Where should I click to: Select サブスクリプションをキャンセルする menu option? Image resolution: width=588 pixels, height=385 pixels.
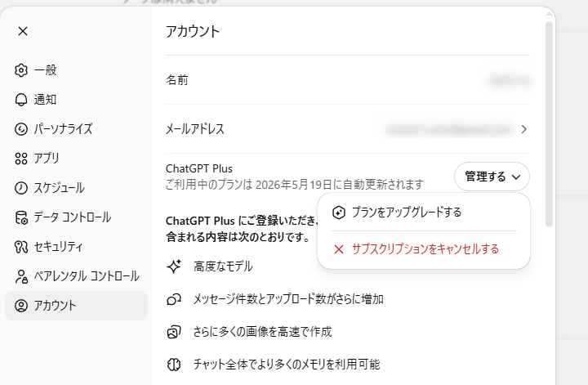(x=425, y=249)
